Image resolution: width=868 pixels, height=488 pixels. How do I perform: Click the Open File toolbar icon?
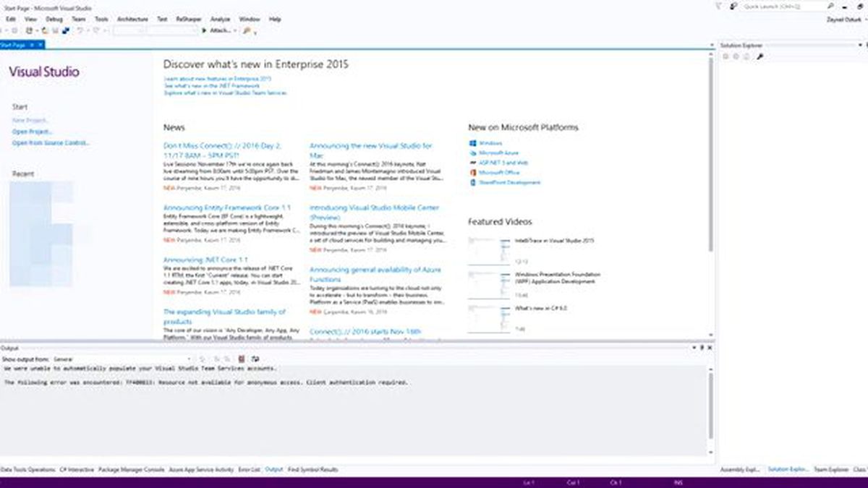point(45,30)
